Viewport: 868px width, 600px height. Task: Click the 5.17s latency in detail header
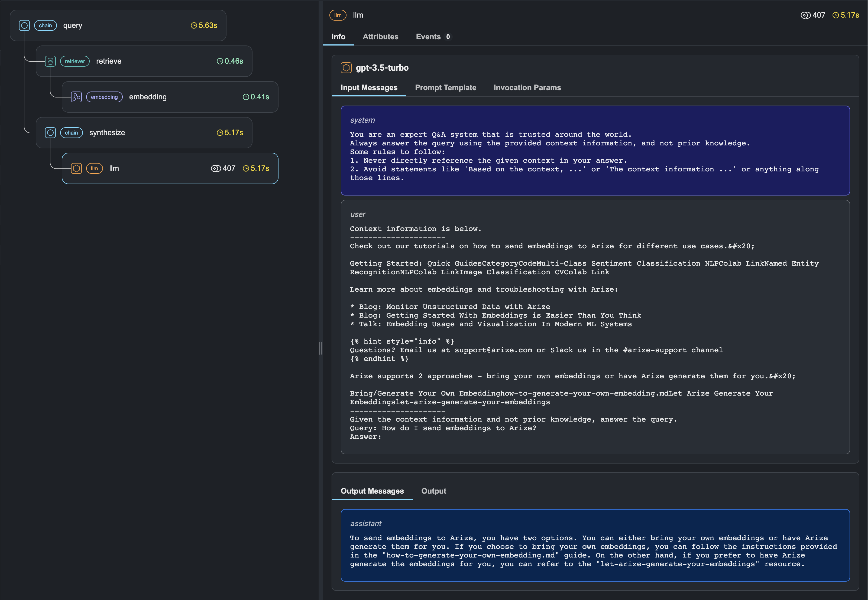(x=850, y=15)
